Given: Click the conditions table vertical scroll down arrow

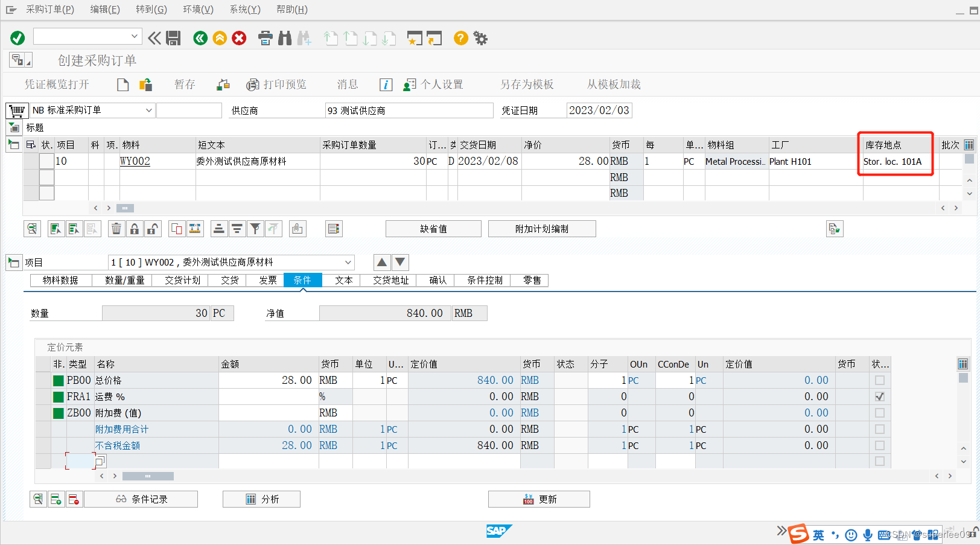Looking at the screenshot, I should point(963,462).
